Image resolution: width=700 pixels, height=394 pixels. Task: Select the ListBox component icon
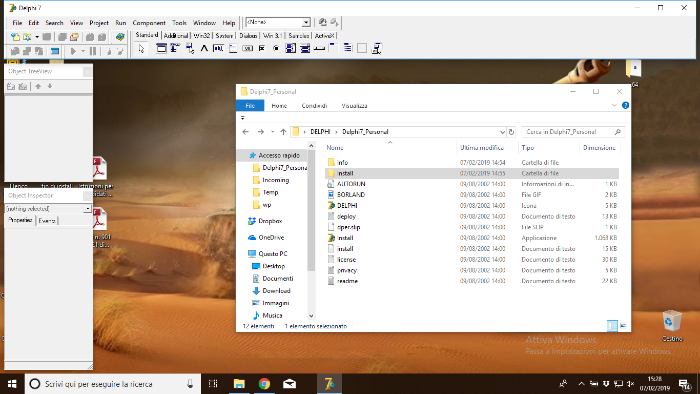tap(291, 48)
